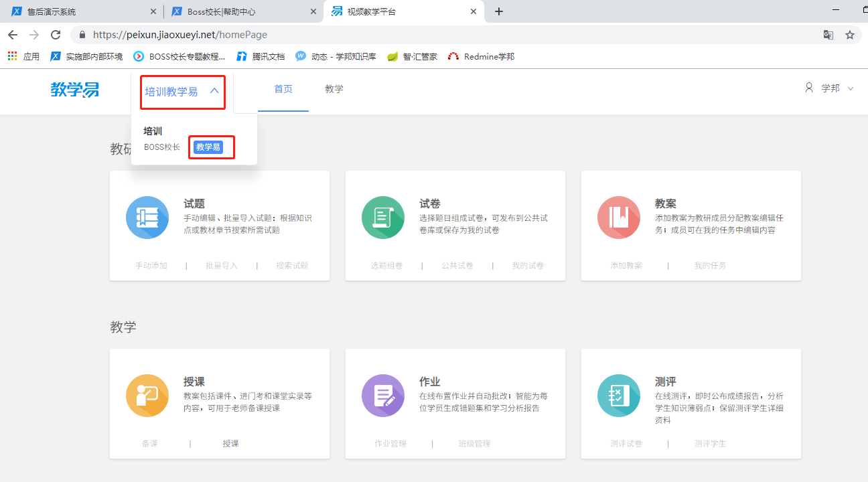Reload the page with browser refresh icon
868x482 pixels.
(x=56, y=35)
